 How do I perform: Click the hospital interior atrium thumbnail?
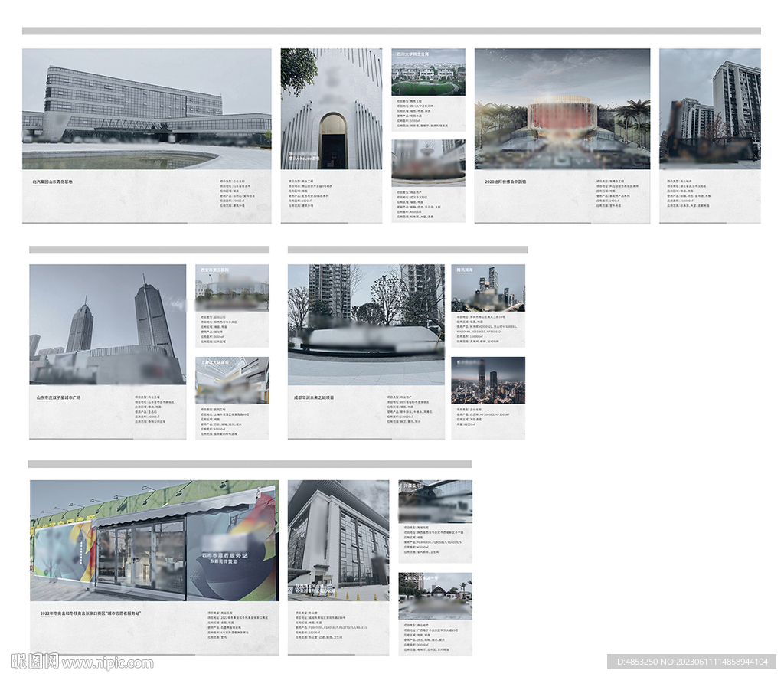(232, 381)
